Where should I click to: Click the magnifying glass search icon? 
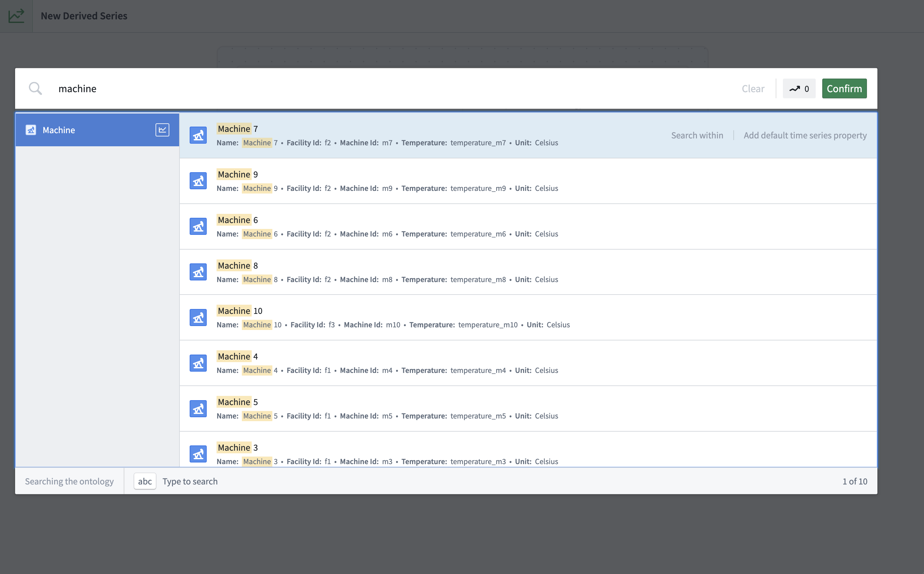[35, 89]
